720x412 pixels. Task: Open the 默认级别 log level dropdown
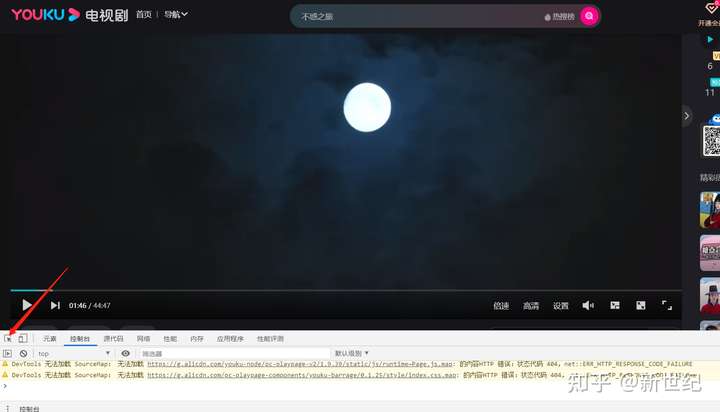352,353
